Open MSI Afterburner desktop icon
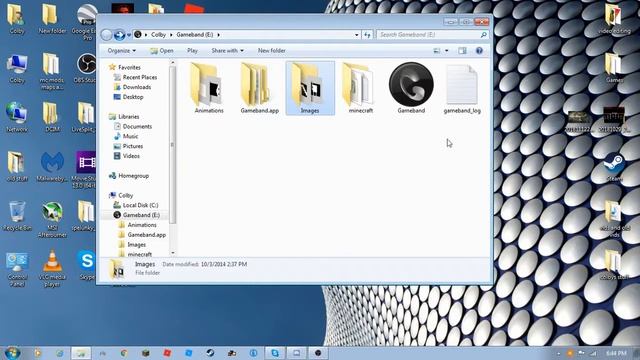The image size is (640, 360). (52, 219)
